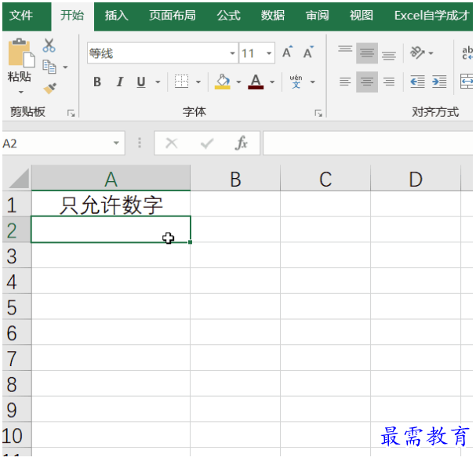
Task: Align text right
Action: 389,82
